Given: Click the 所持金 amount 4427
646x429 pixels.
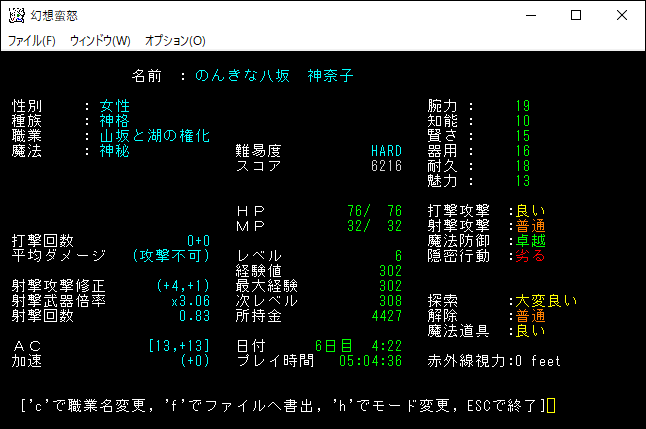Looking at the screenshot, I should click(x=386, y=316).
